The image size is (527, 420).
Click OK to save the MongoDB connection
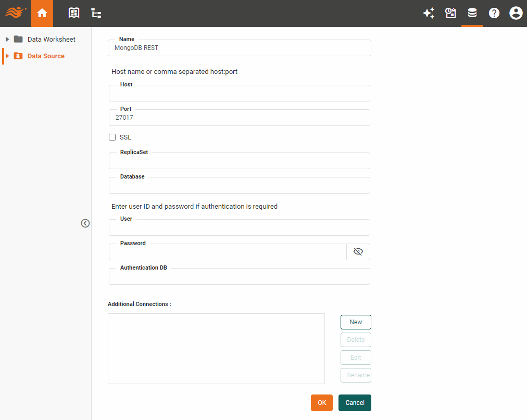[x=321, y=402]
